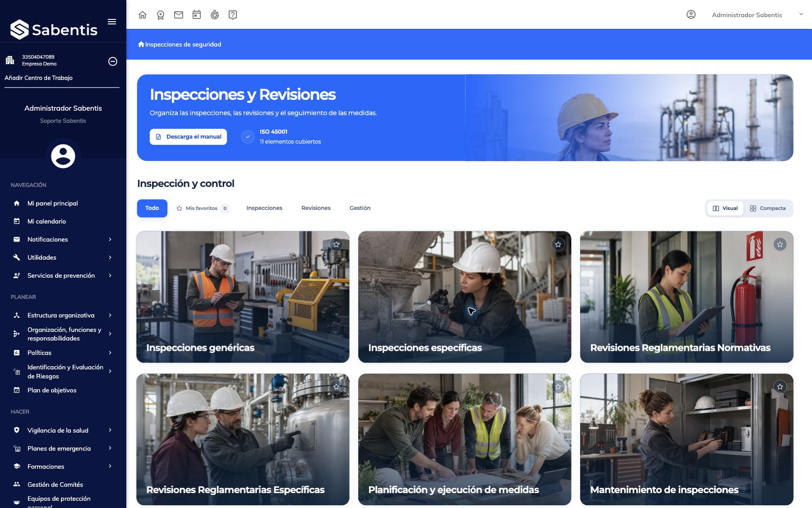Open the Administrador Sabentis dropdown arrow in the header
Screen dimensions: 812x508
[801, 14]
